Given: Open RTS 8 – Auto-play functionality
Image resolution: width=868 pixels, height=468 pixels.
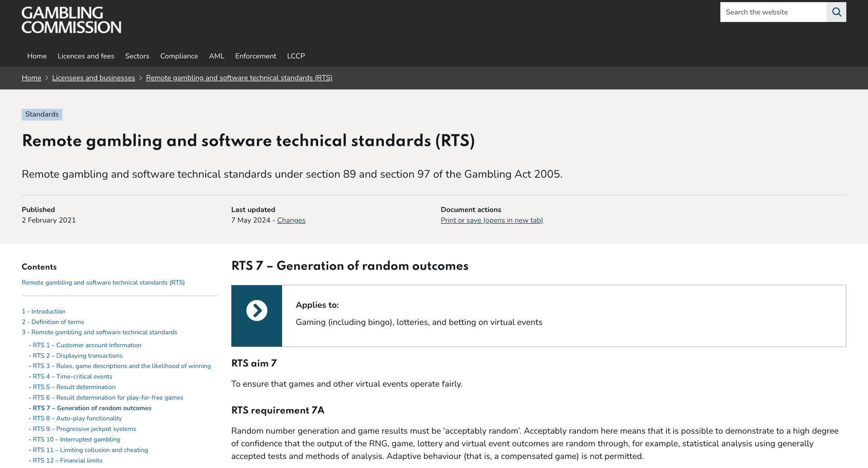Looking at the screenshot, I should 77,418.
